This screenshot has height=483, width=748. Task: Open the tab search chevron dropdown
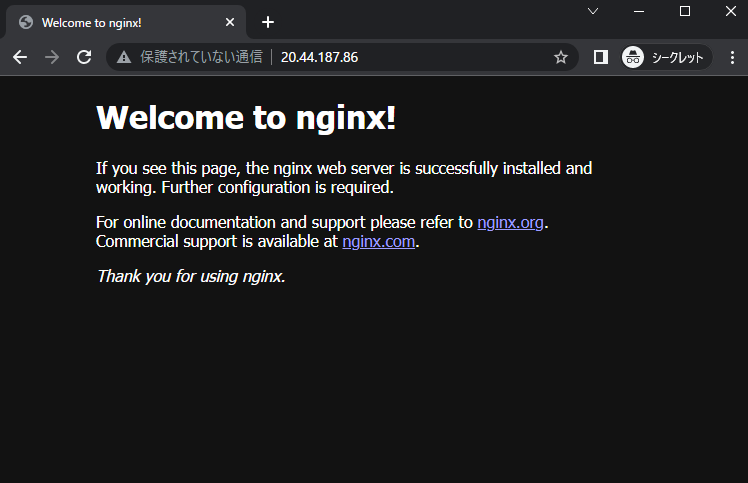(x=593, y=11)
